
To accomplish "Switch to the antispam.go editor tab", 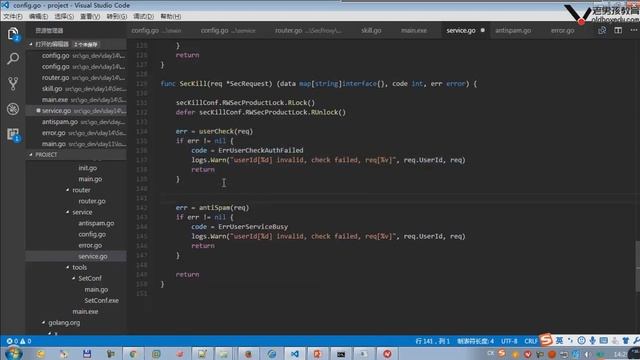I will pos(513,30).
